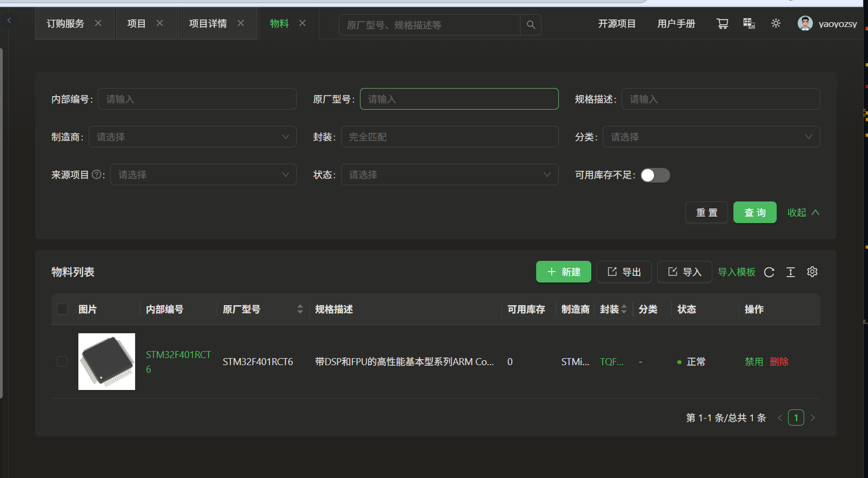Select the STM32F401RCT6 row checkbox
The height and width of the screenshot is (478, 868).
(x=62, y=361)
